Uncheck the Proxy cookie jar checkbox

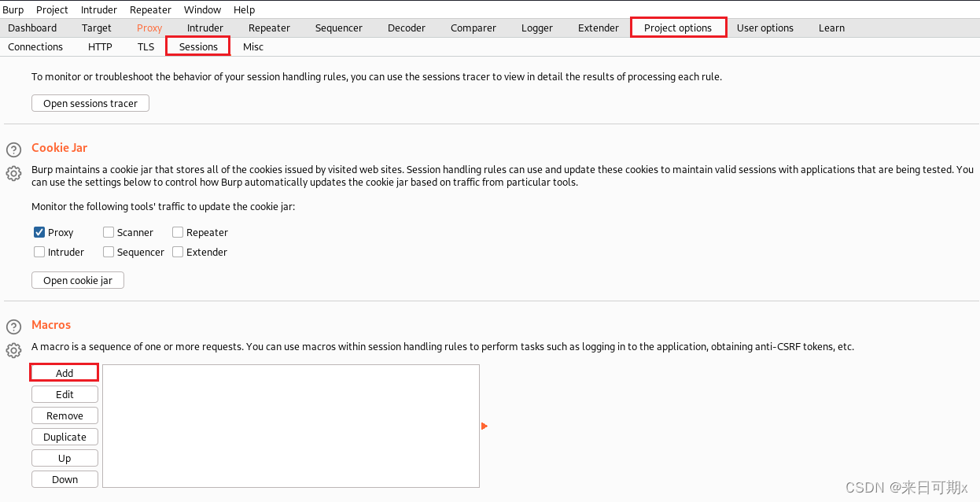tap(39, 232)
